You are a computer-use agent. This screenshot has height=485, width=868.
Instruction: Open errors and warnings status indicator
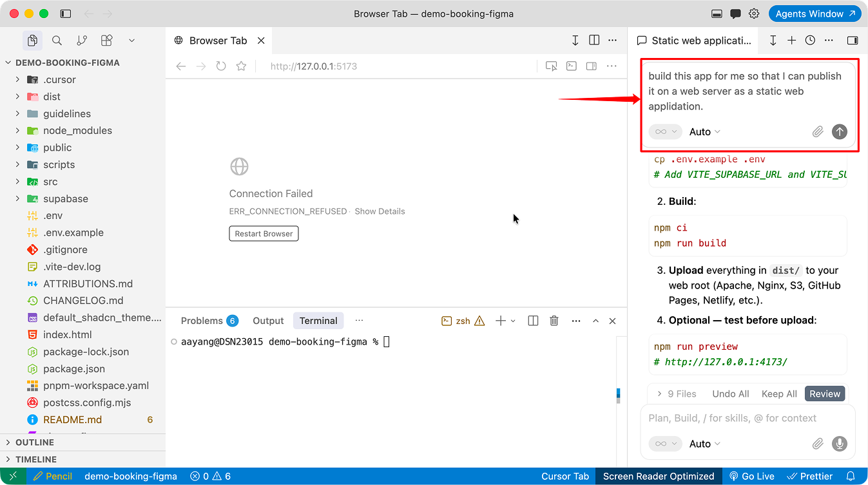point(210,477)
